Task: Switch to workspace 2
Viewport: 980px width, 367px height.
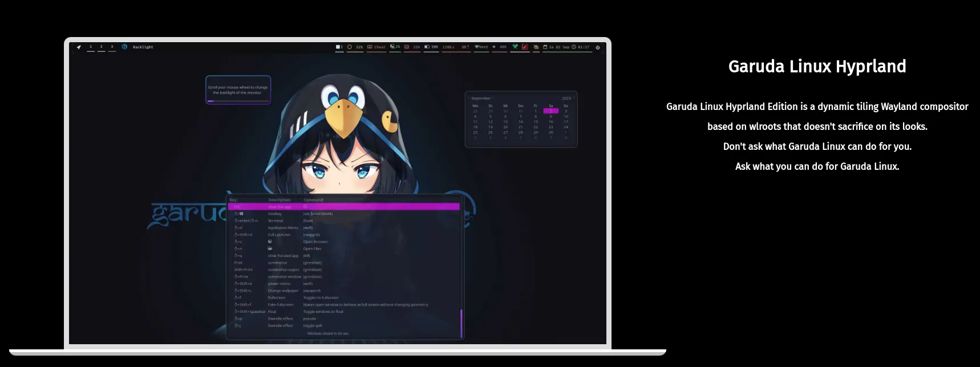Action: tap(102, 47)
